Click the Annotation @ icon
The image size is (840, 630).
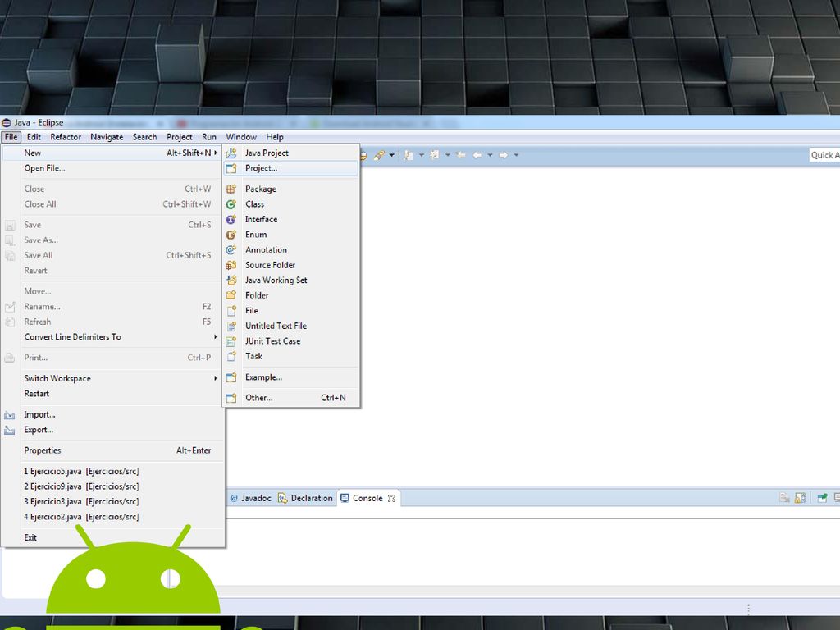(x=231, y=249)
